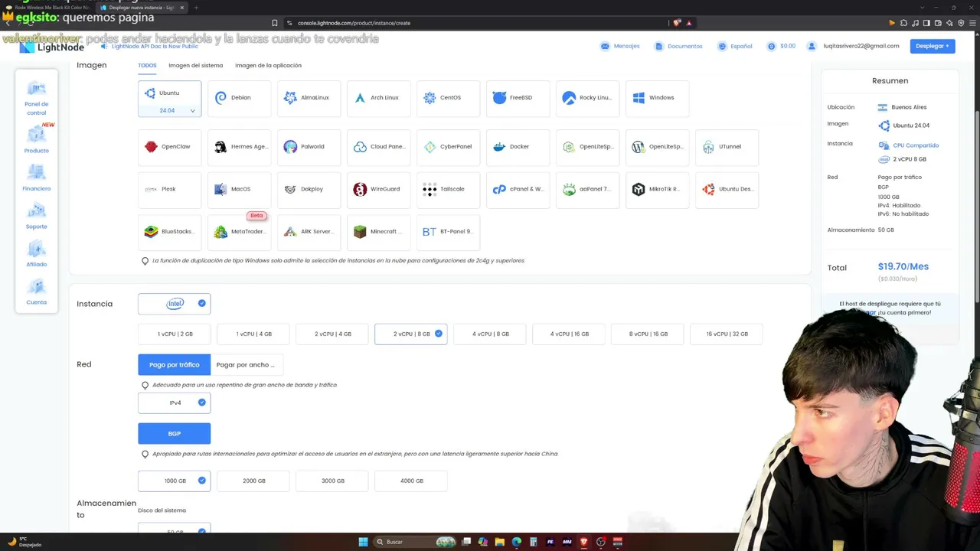Choose the FreeBSD image

[x=518, y=98]
